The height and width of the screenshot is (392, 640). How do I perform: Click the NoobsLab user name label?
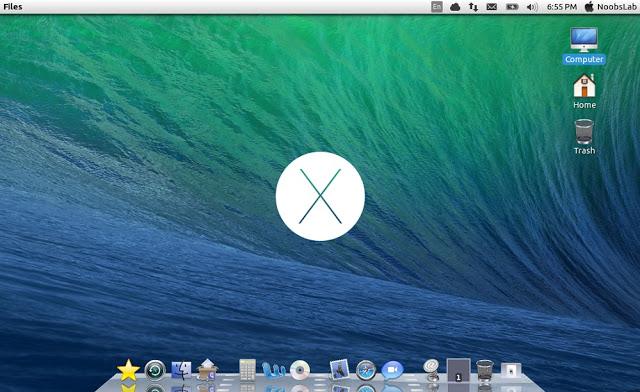click(x=617, y=7)
